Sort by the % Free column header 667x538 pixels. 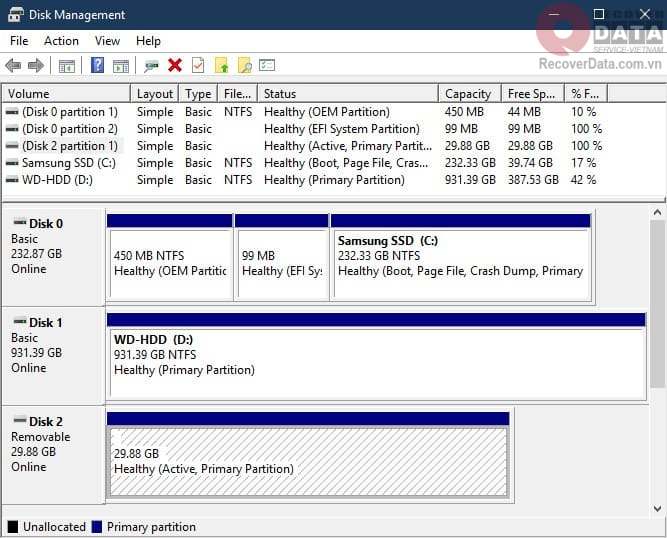coord(586,94)
